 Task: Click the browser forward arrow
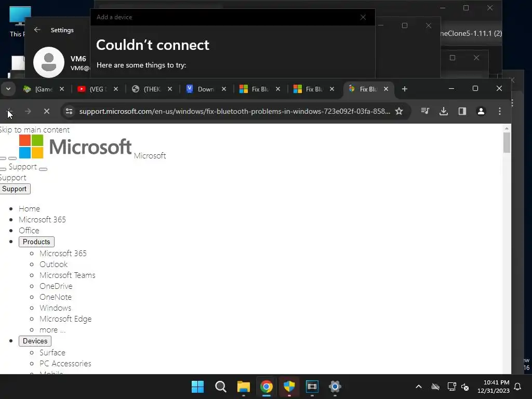click(28, 111)
